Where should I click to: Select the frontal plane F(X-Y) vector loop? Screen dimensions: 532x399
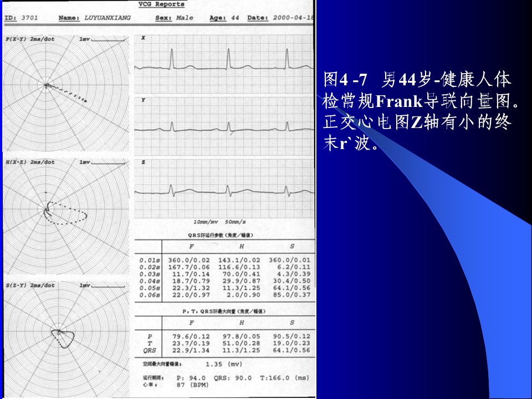pos(65,93)
